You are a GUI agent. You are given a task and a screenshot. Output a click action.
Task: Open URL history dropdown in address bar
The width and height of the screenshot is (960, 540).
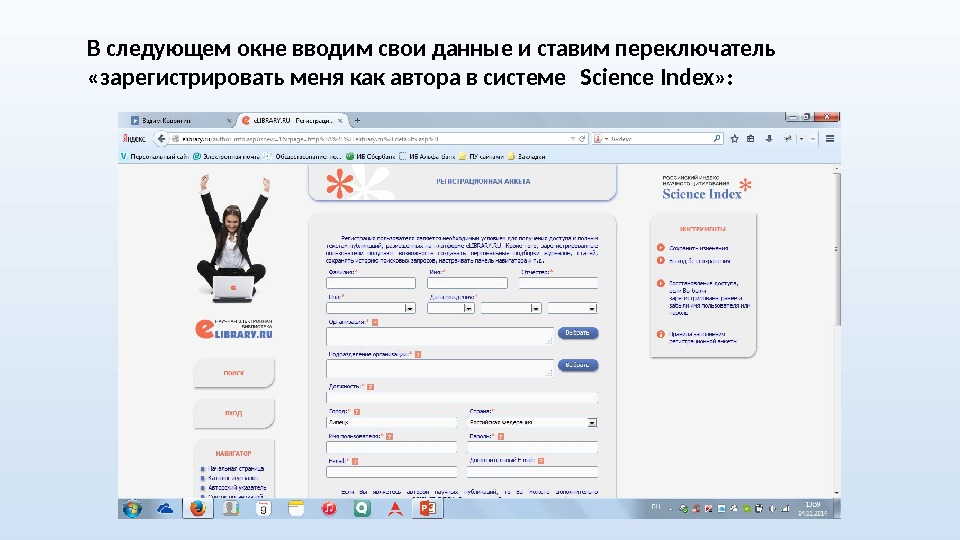(572, 139)
